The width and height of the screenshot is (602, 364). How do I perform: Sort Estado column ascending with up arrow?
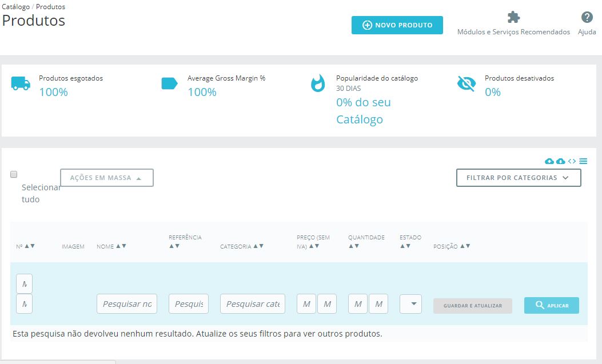pyautogui.click(x=402, y=246)
